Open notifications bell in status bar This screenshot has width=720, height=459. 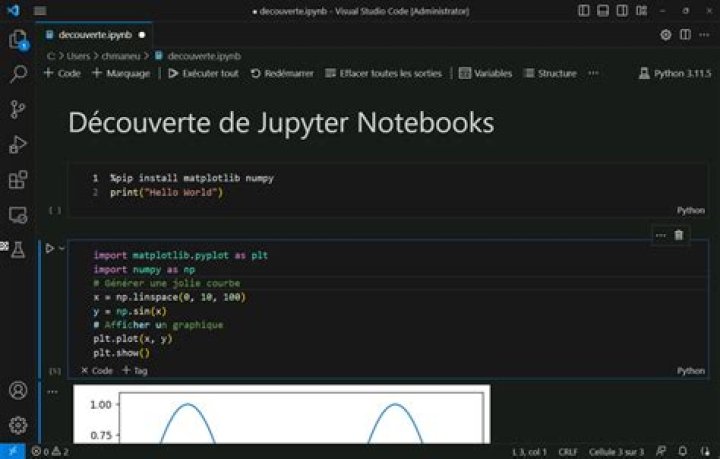[x=682, y=452]
